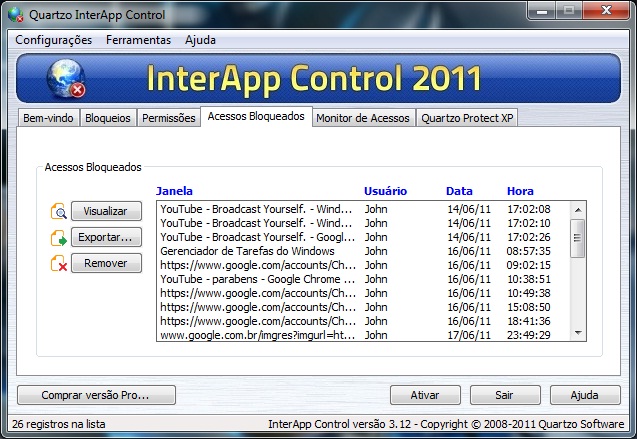Open the Monitor de Acessos tab

(363, 118)
